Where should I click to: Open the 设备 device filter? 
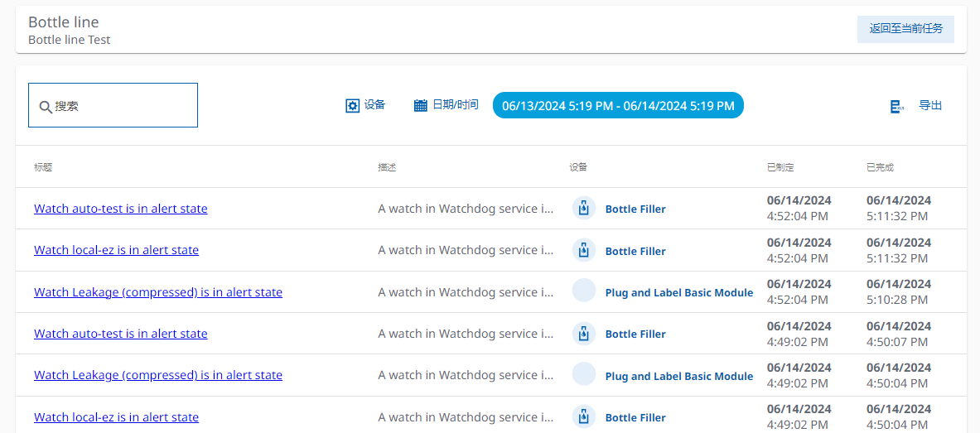(x=374, y=105)
